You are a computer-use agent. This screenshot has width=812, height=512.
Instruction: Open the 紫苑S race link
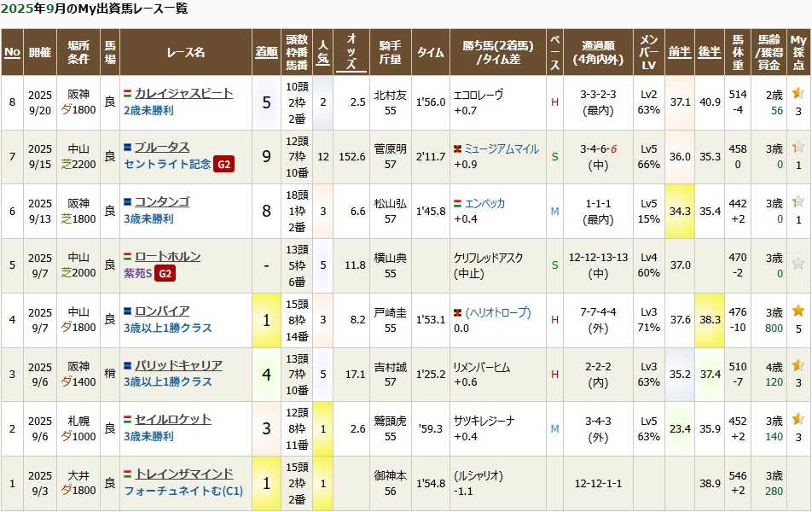click(138, 273)
